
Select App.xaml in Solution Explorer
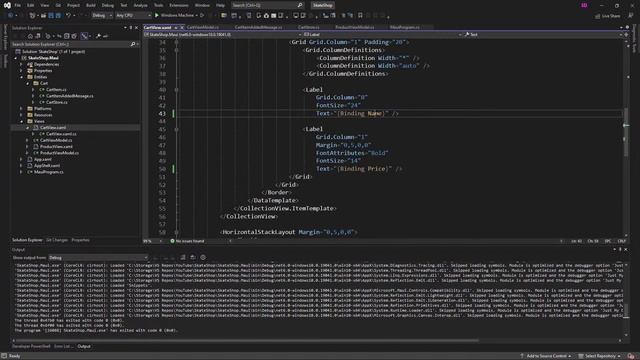pyautogui.click(x=42, y=159)
